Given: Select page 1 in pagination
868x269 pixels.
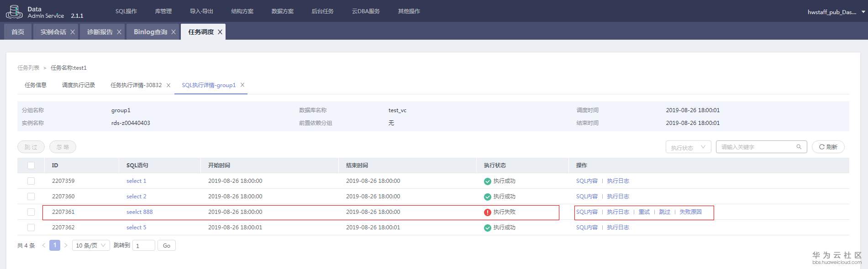Looking at the screenshot, I should click(x=55, y=245).
